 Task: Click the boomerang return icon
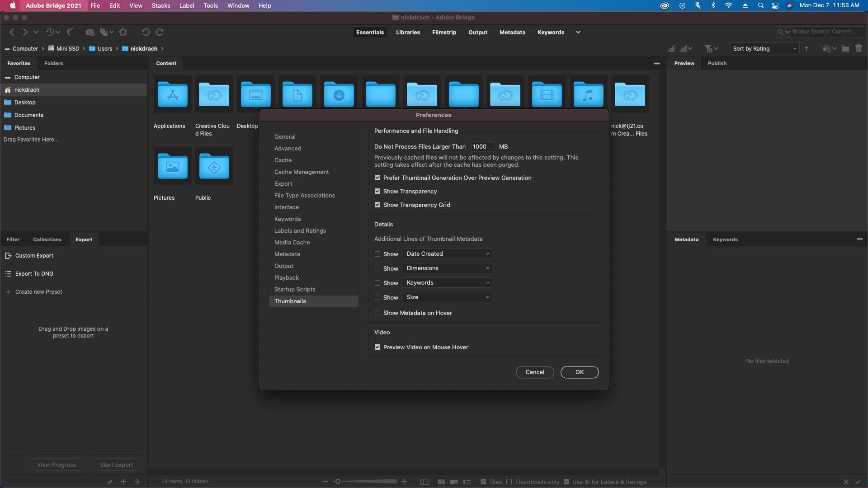click(x=70, y=32)
